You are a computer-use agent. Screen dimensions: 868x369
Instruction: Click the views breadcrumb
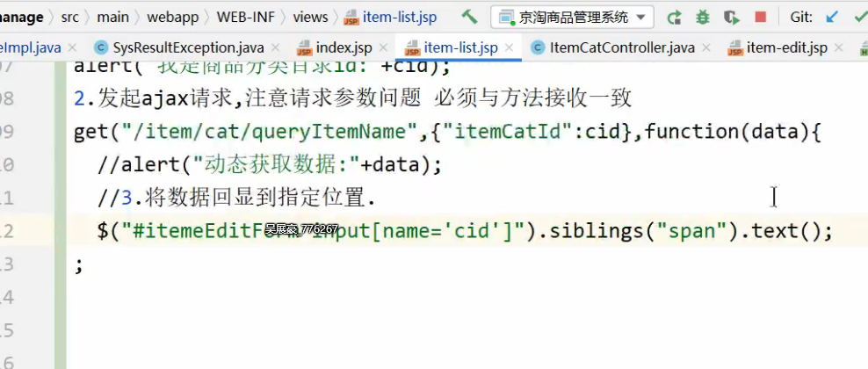tap(310, 18)
